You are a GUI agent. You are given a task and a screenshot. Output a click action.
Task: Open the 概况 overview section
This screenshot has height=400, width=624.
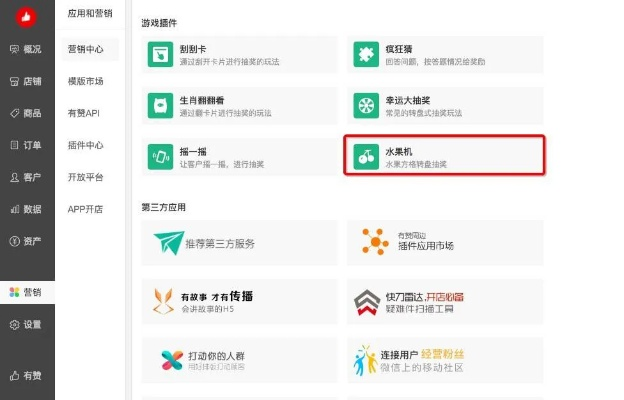pos(26,49)
